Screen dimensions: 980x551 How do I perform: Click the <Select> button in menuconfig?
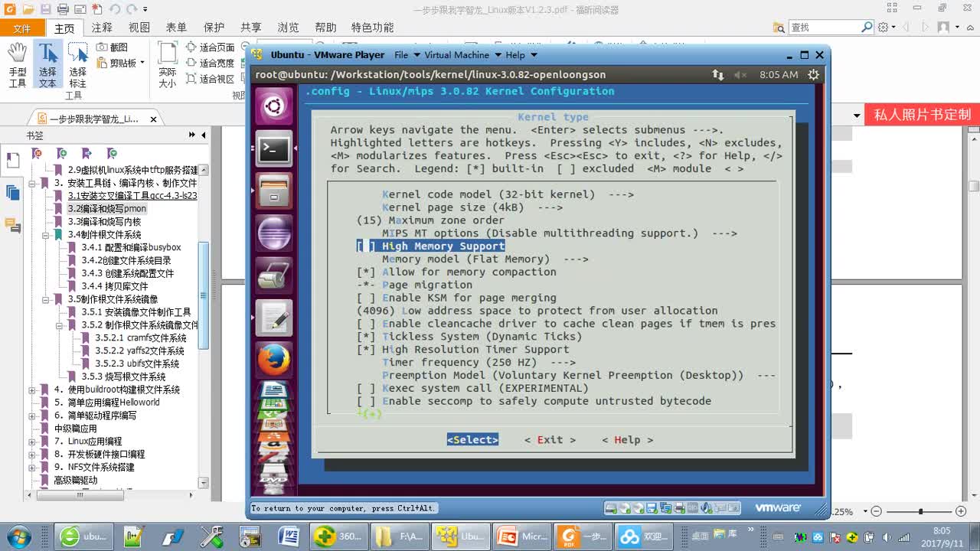pyautogui.click(x=472, y=440)
